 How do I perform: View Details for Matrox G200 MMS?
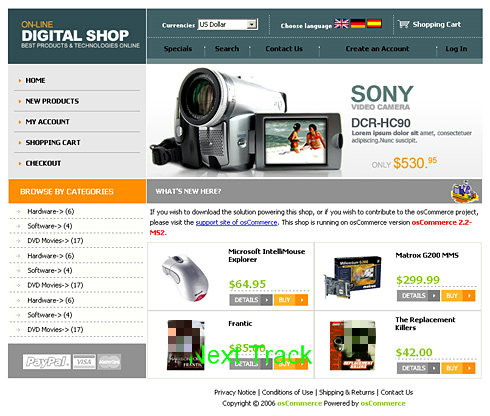pos(418,296)
